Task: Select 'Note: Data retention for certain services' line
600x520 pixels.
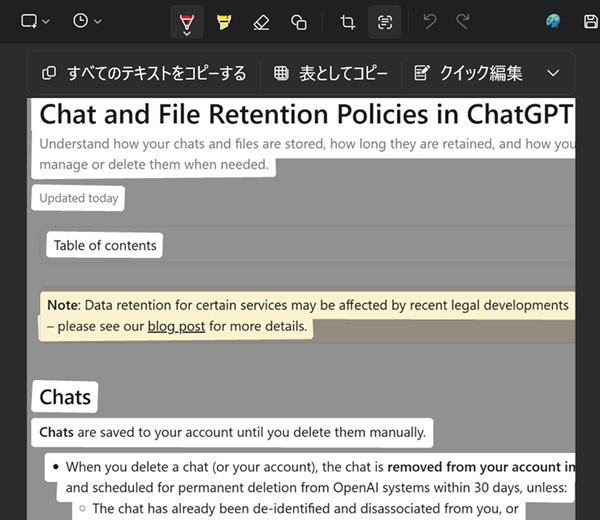Action: pos(308,305)
